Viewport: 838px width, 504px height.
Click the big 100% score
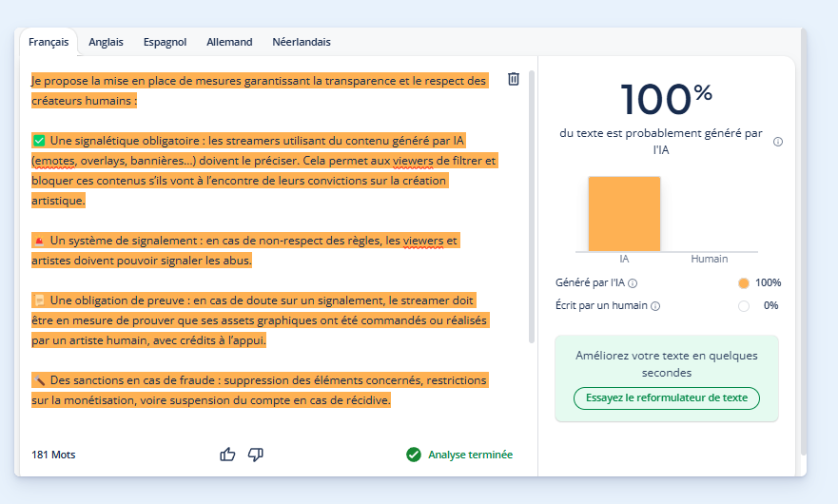(667, 100)
